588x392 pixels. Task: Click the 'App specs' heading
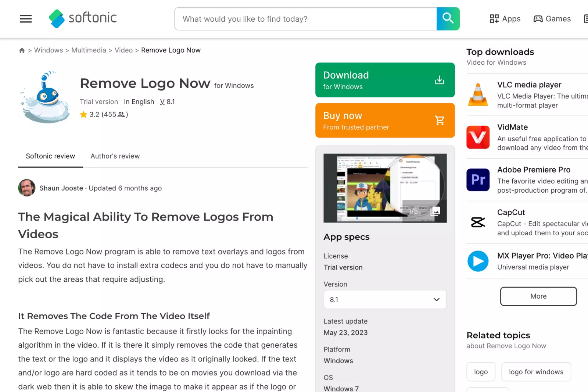347,237
